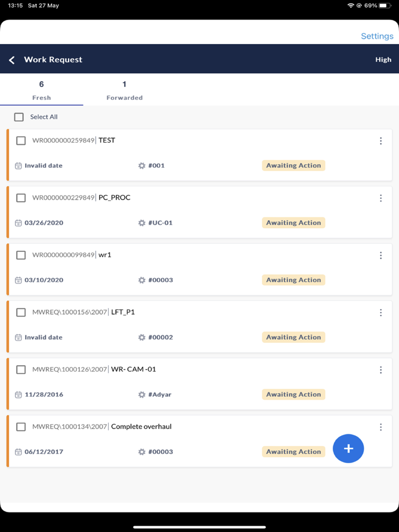Image resolution: width=399 pixels, height=532 pixels.
Task: Click gear icon beside #00002
Action: tap(142, 337)
